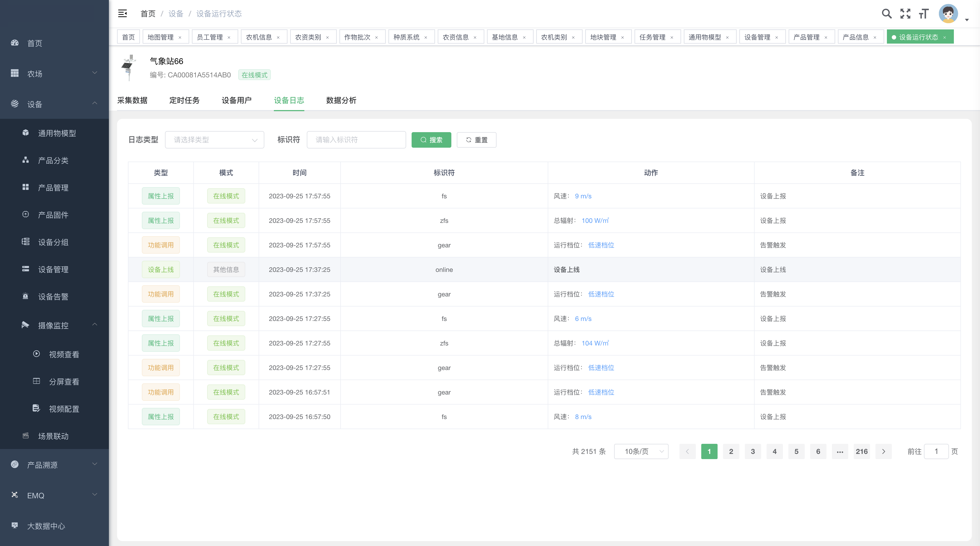Viewport: 980px width, 546px height.
Task: Click the 标识符 input field
Action: coord(356,140)
